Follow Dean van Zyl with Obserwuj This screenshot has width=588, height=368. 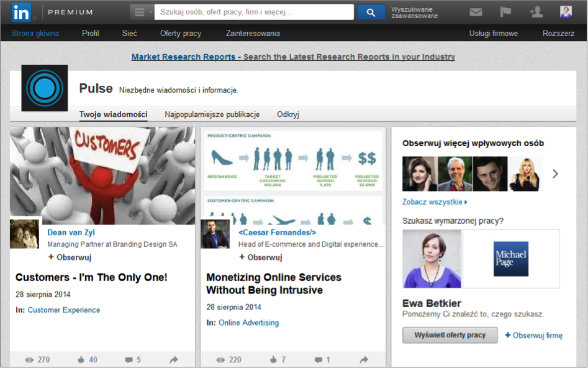point(70,257)
